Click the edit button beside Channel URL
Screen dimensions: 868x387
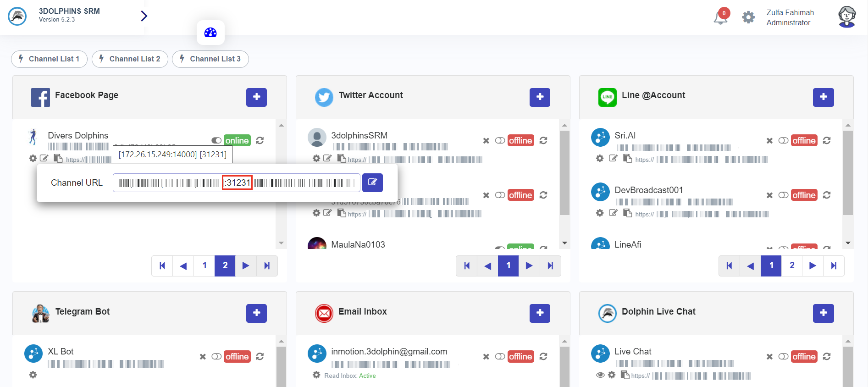(372, 182)
